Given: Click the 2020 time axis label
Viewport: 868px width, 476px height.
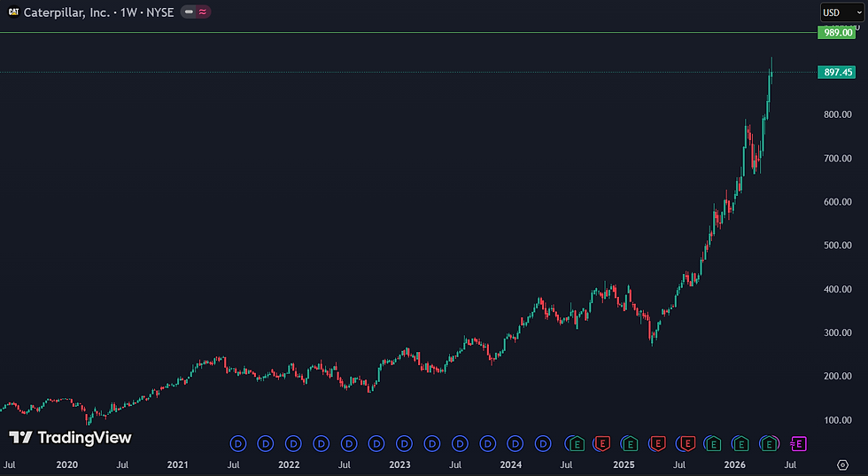Looking at the screenshot, I should (67, 464).
